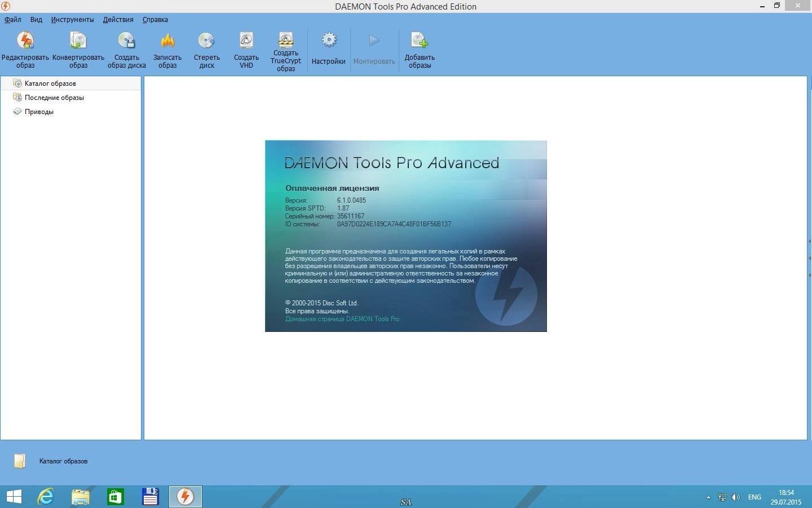Open File Explorer from taskbar
Viewport: 812px width, 508px height.
tap(81, 497)
